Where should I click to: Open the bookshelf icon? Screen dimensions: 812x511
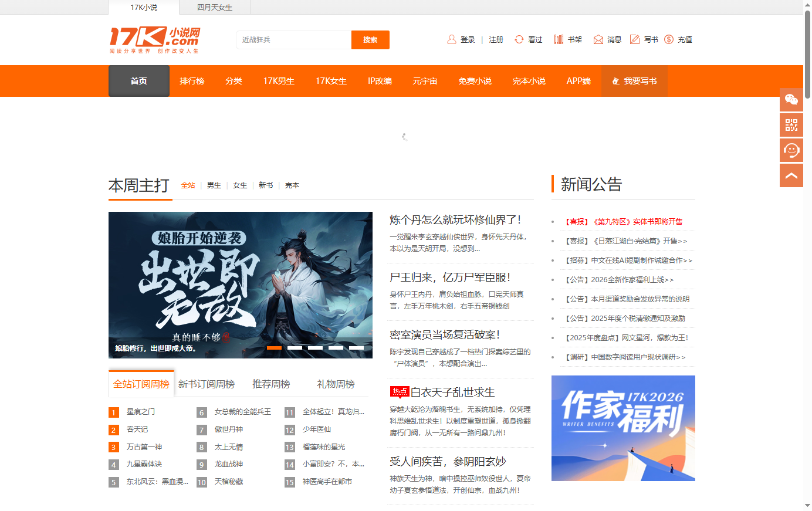(559, 39)
